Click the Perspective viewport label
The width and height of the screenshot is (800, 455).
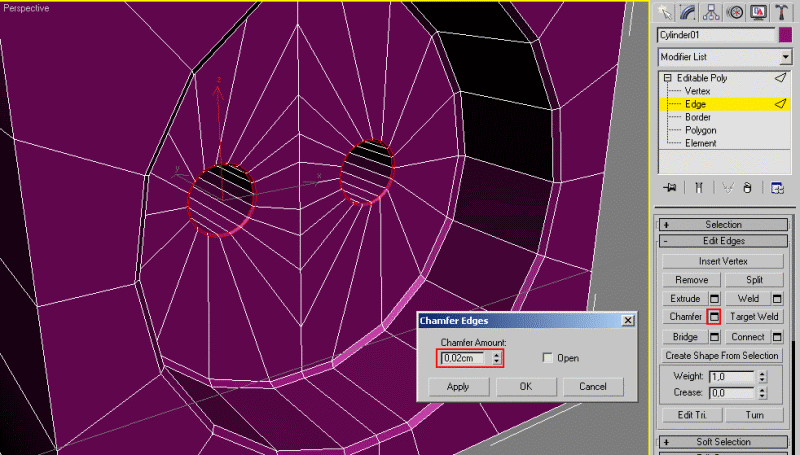(x=26, y=8)
